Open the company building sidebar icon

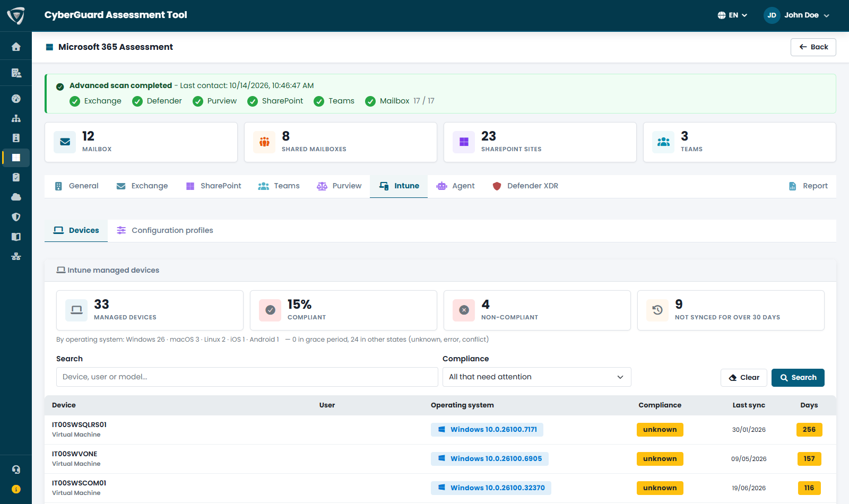(16, 73)
